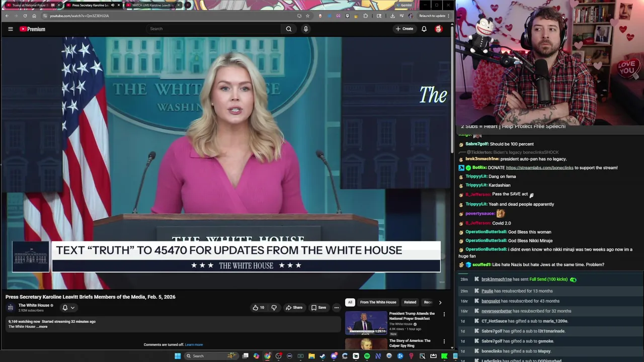Reload the page with the refresh icon

[x=25, y=16]
